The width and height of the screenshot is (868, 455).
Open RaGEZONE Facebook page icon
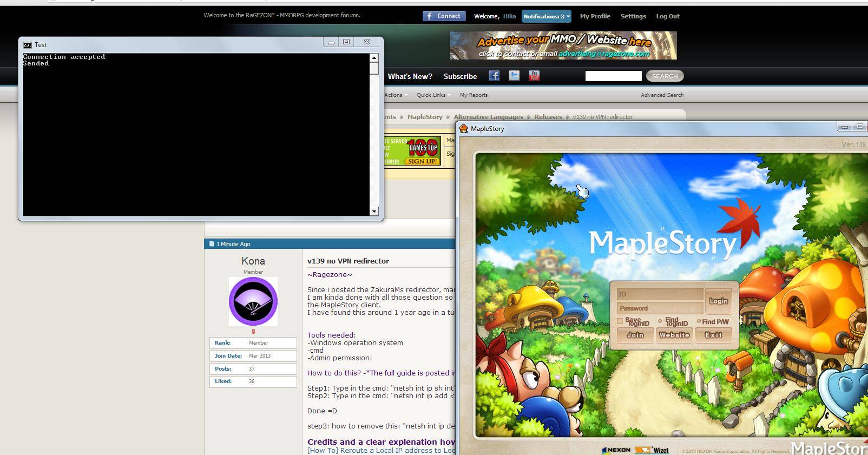tap(494, 76)
